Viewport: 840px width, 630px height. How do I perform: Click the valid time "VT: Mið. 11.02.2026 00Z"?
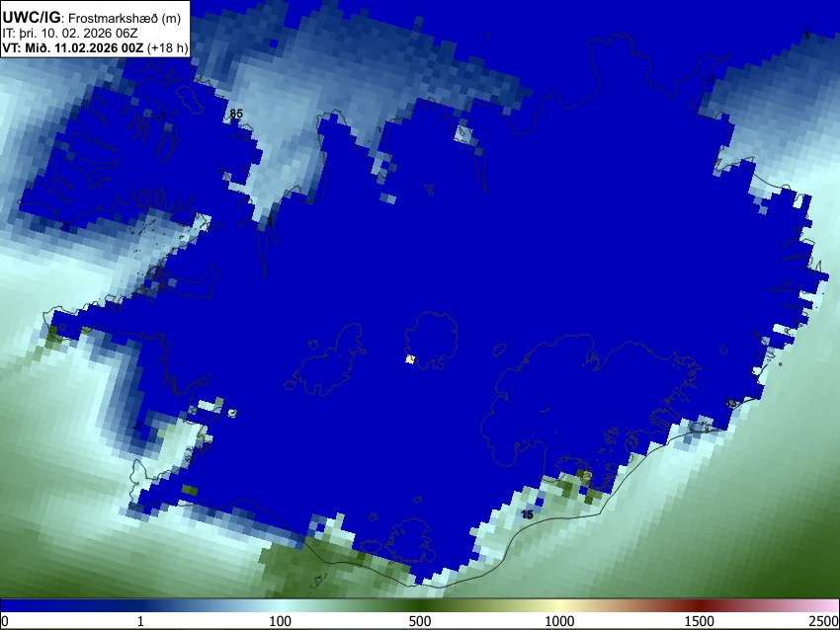[73, 47]
